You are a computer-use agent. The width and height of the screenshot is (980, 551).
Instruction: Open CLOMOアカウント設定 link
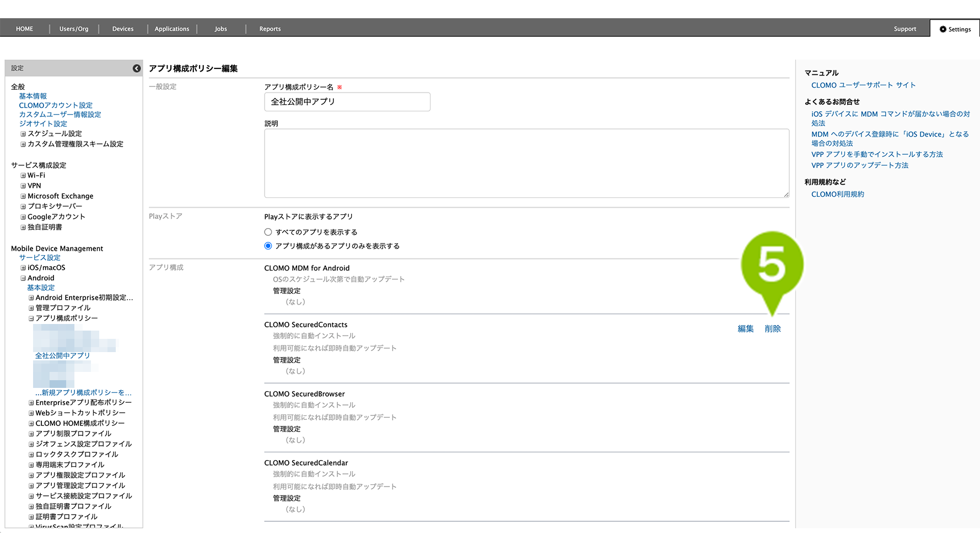click(56, 105)
